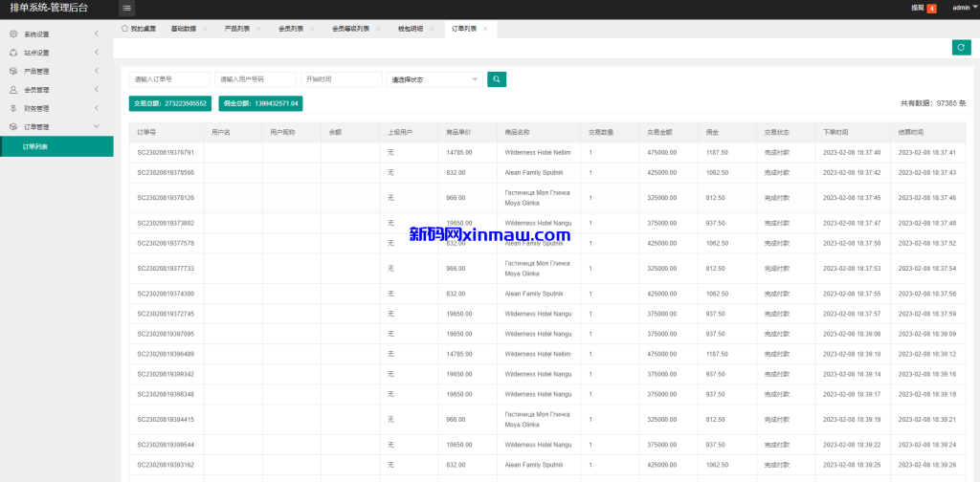This screenshot has height=482, width=980.
Task: Open the admin user dropdown
Action: point(964,8)
